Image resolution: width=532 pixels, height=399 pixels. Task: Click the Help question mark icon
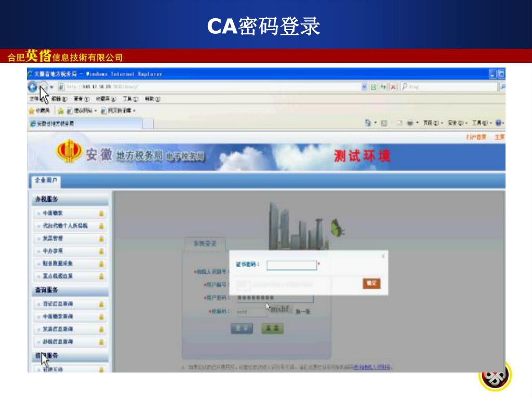pyautogui.click(x=498, y=123)
